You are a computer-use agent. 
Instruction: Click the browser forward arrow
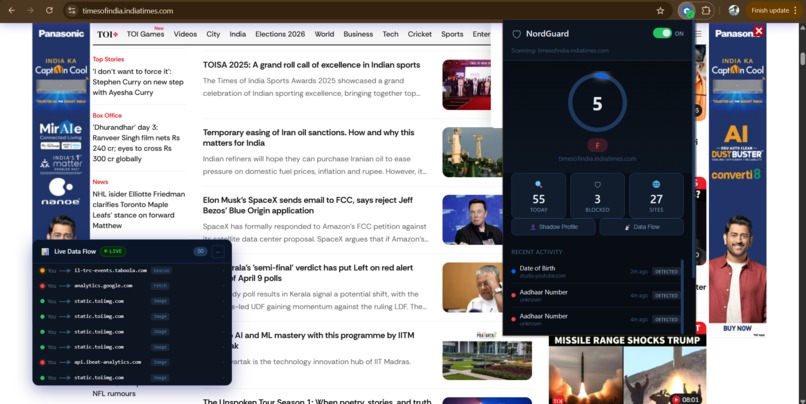pos(30,10)
